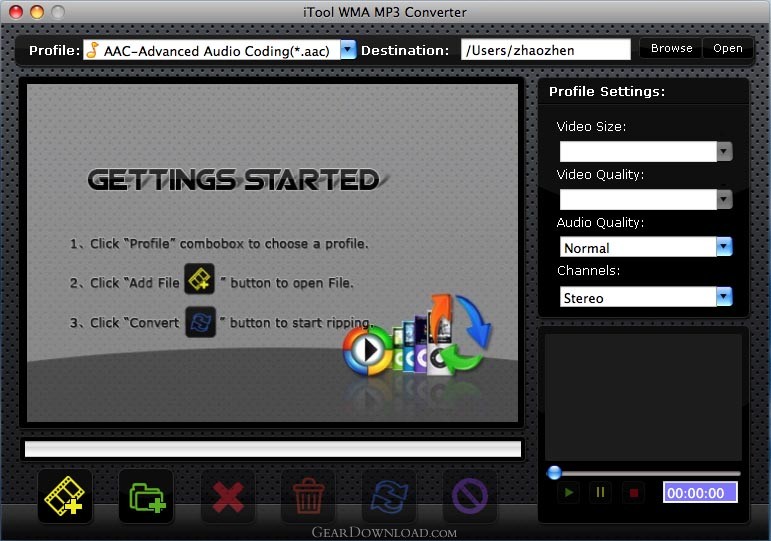Click the Normal audio quality field

638,247
